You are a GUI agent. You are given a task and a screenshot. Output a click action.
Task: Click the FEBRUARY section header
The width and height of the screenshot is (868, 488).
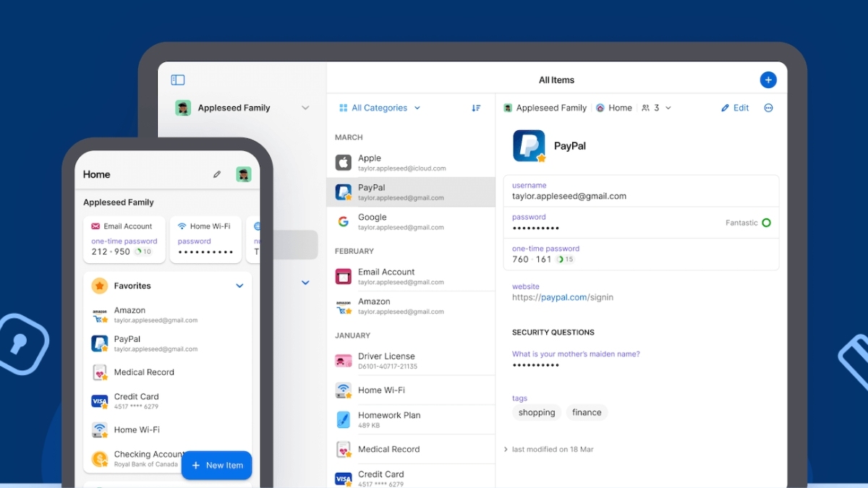354,252
